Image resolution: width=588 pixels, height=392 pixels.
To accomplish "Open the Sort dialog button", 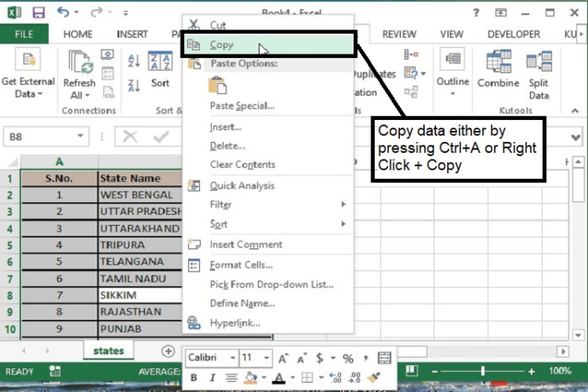I will 160,69.
